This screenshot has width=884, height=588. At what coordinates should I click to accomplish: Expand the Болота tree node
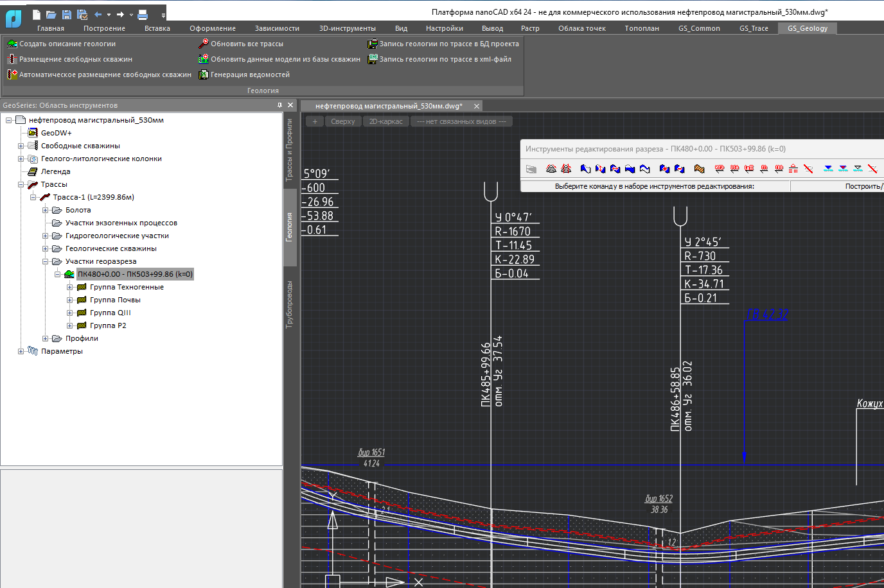pyautogui.click(x=46, y=210)
